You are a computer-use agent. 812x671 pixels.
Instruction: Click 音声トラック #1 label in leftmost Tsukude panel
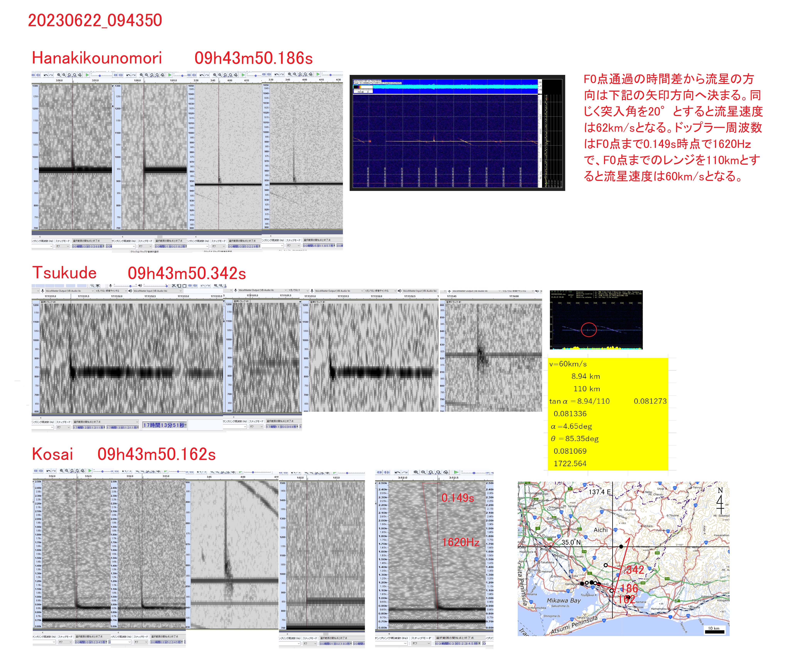48,302
